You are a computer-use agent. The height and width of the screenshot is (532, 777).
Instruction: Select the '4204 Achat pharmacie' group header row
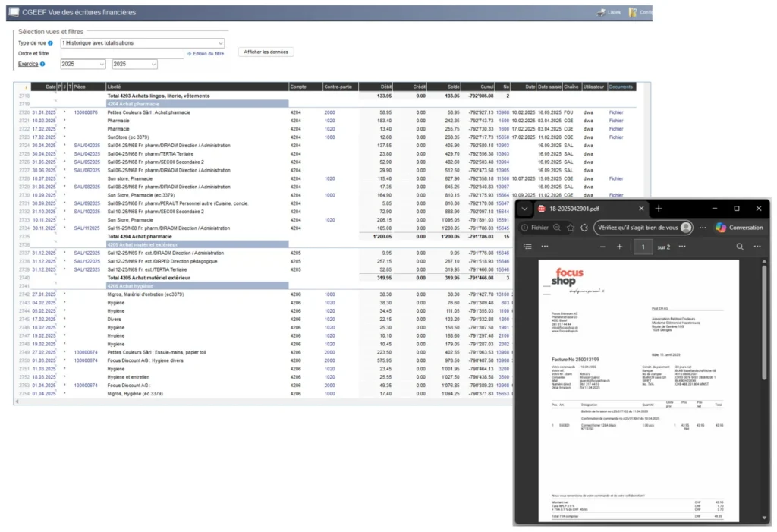197,104
